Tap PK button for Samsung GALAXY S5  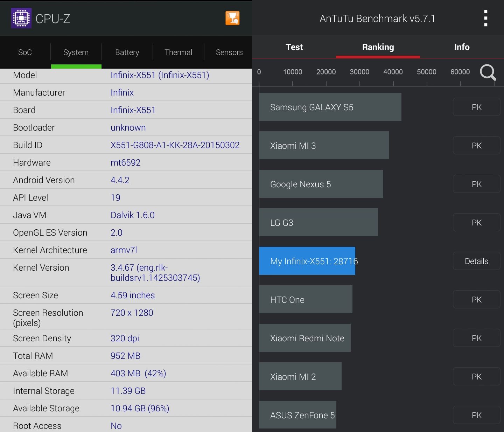477,107
